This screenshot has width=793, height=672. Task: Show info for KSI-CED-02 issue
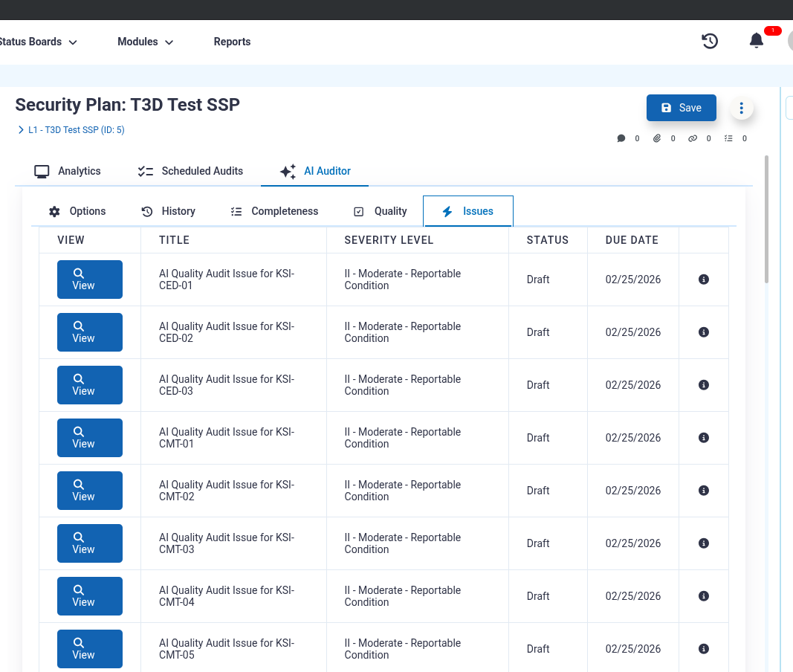click(x=704, y=332)
